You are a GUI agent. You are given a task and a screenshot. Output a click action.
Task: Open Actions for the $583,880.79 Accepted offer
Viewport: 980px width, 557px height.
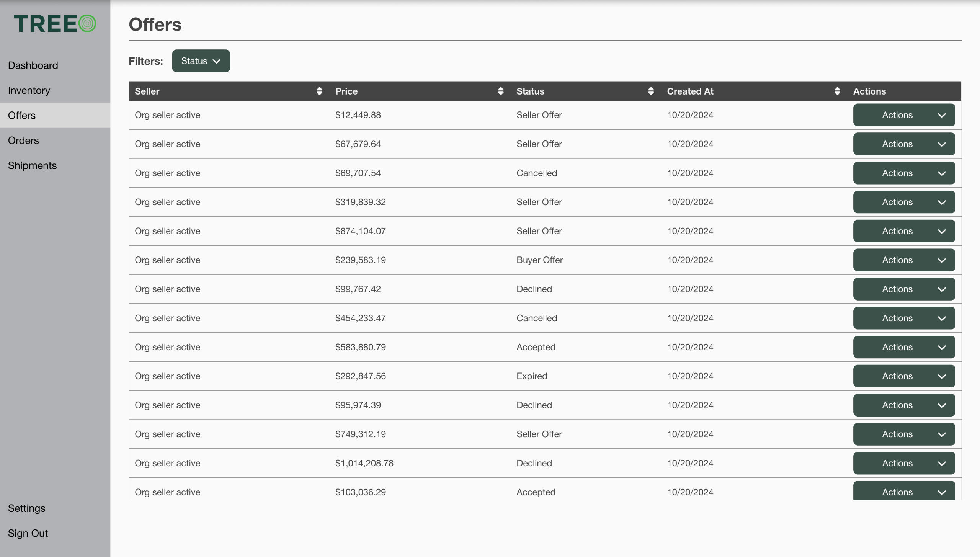(x=903, y=347)
